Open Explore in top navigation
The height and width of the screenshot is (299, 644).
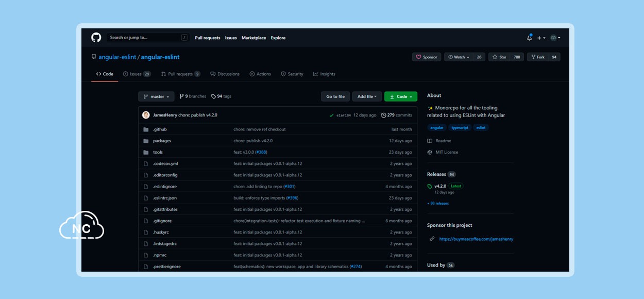point(278,38)
